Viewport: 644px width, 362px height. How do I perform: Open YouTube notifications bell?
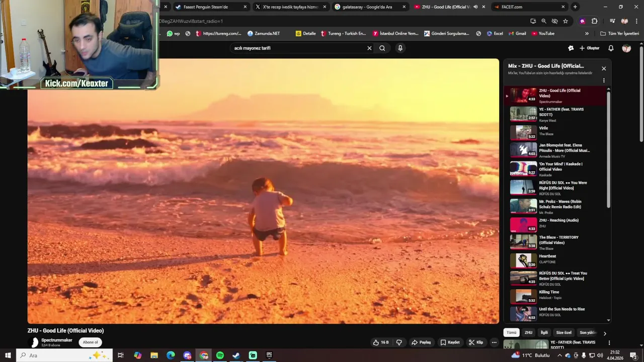click(611, 48)
